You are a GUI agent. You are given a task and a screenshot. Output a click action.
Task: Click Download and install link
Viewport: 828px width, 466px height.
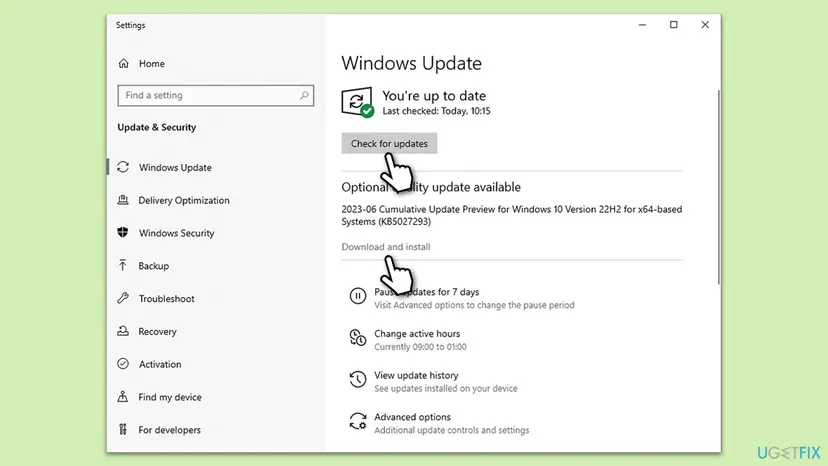click(385, 247)
